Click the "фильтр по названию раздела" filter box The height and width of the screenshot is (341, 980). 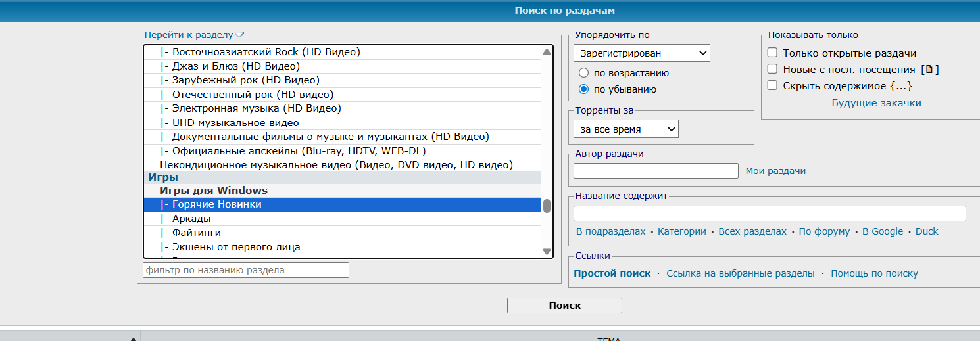246,270
